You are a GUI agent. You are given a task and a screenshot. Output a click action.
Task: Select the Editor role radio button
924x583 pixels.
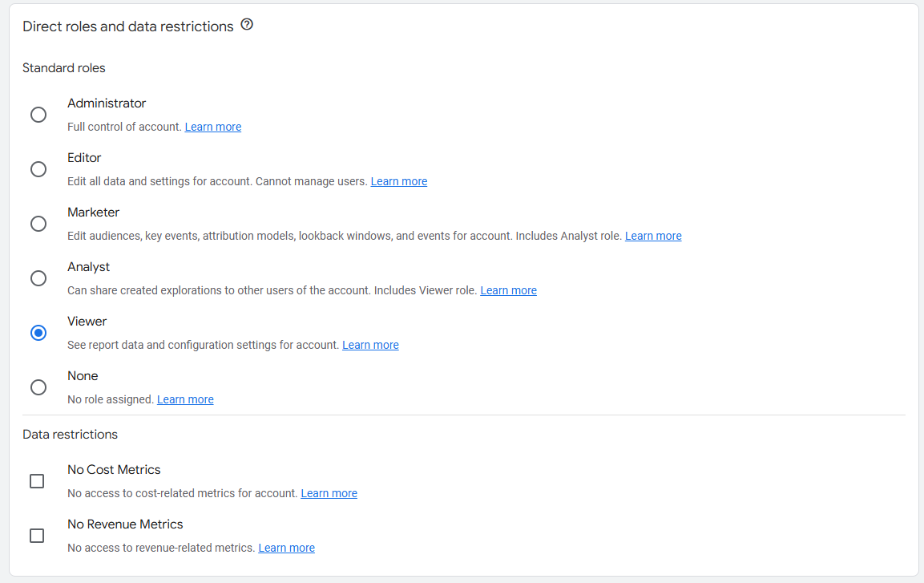click(38, 169)
